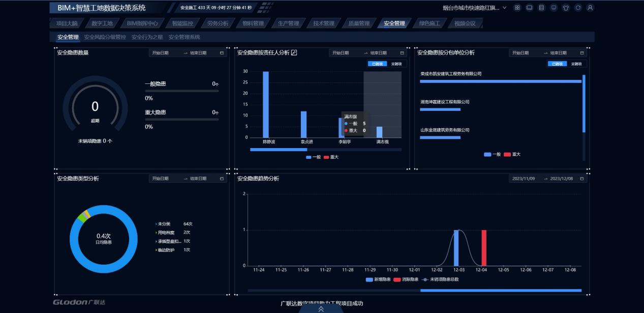Viewport: 644px width, 313px height.
Task: Click the refresh icon in header
Action: [x=578, y=8]
